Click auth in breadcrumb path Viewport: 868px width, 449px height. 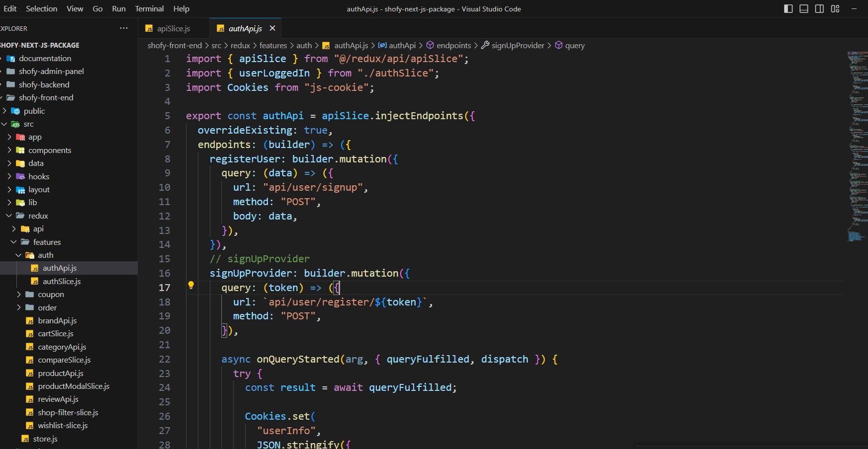pyautogui.click(x=304, y=45)
